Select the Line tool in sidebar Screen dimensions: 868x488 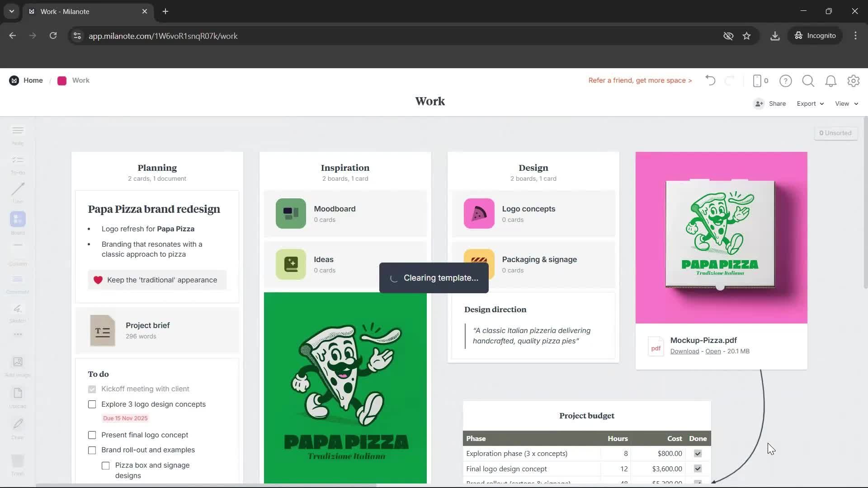[x=17, y=192]
